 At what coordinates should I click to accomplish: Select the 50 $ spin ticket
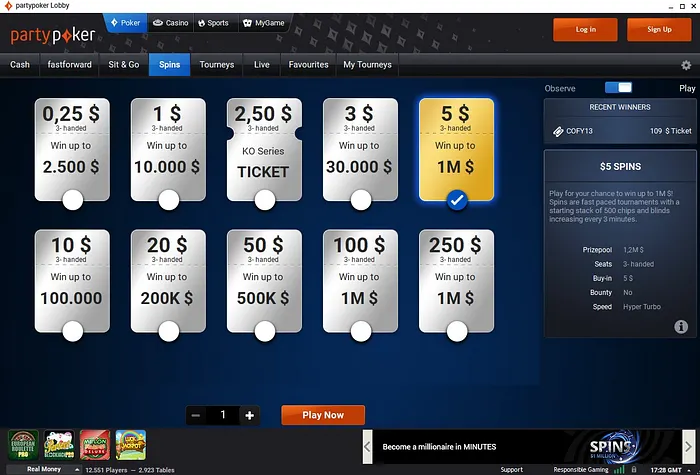point(264,281)
